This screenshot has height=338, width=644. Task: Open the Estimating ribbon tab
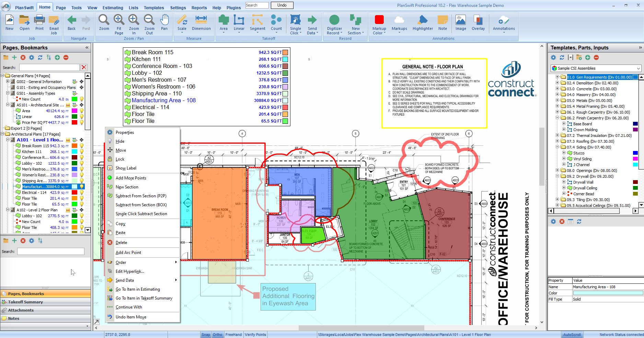pos(113,8)
